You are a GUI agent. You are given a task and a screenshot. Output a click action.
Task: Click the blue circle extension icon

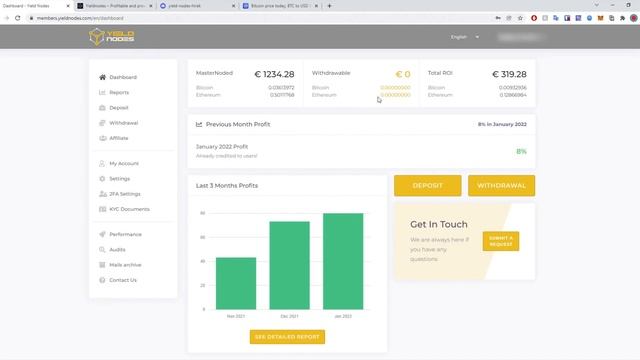coord(589,18)
